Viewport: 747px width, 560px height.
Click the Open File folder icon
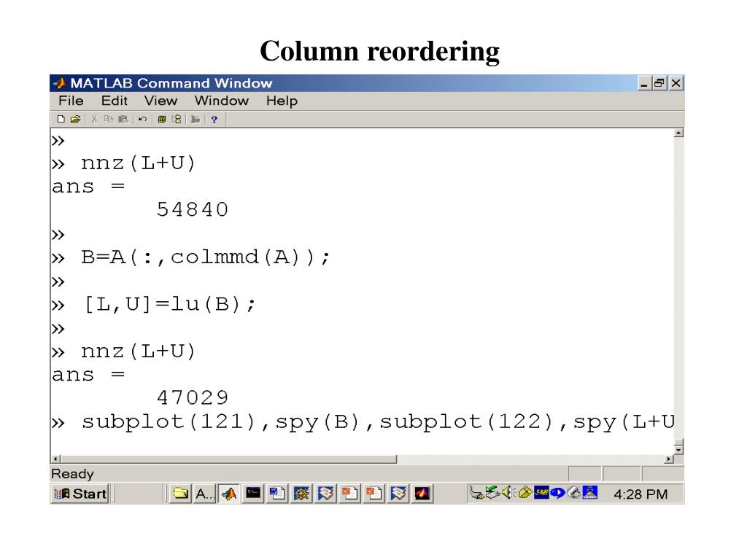(x=75, y=119)
